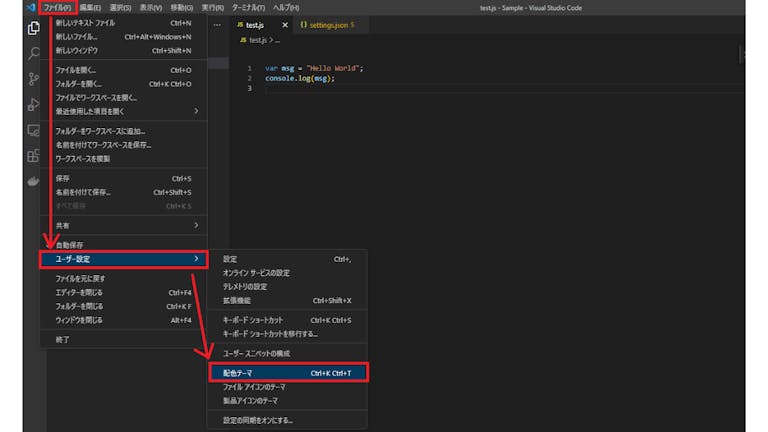Open テレメトリの設定 entry
The image size is (768, 432).
(x=288, y=287)
